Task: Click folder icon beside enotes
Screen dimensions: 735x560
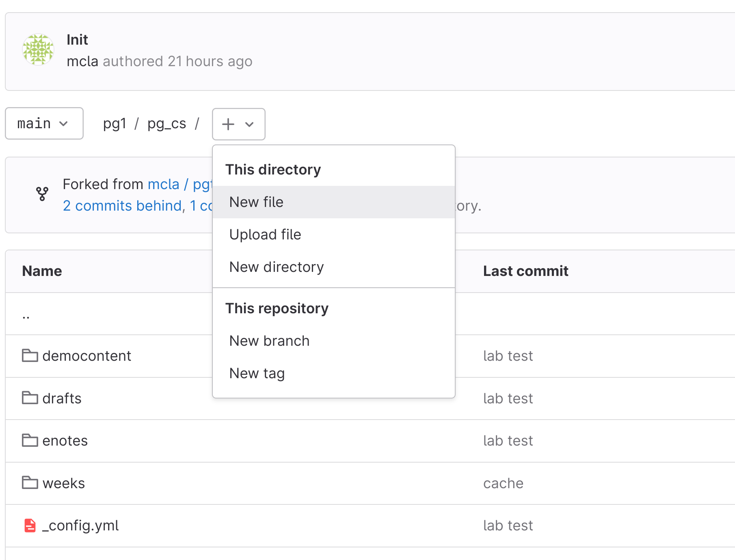Action: tap(30, 440)
